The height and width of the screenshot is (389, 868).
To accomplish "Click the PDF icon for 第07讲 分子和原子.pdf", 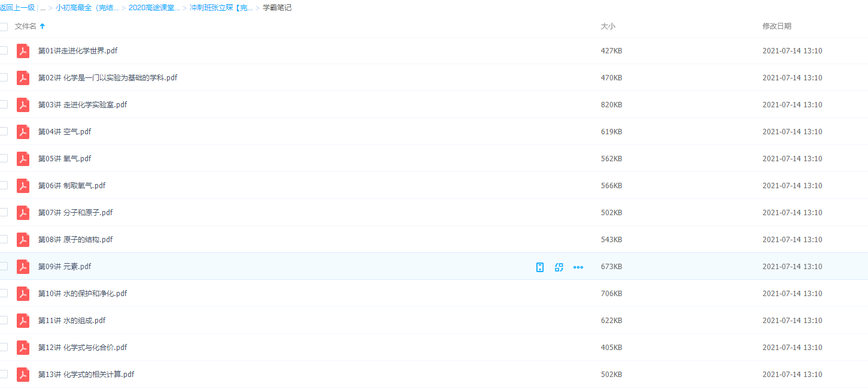I will click(23, 213).
